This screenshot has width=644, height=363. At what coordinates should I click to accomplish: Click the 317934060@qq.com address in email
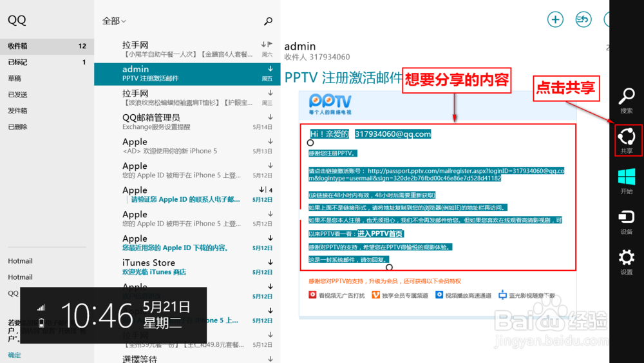click(x=393, y=134)
